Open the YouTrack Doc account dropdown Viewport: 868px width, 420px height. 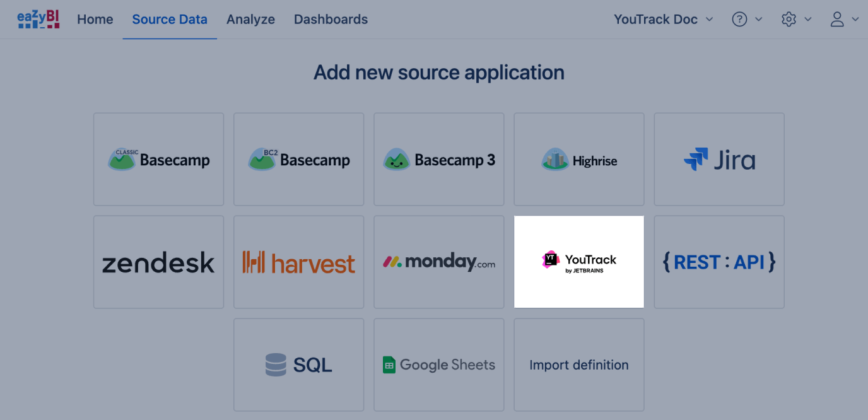(x=663, y=20)
